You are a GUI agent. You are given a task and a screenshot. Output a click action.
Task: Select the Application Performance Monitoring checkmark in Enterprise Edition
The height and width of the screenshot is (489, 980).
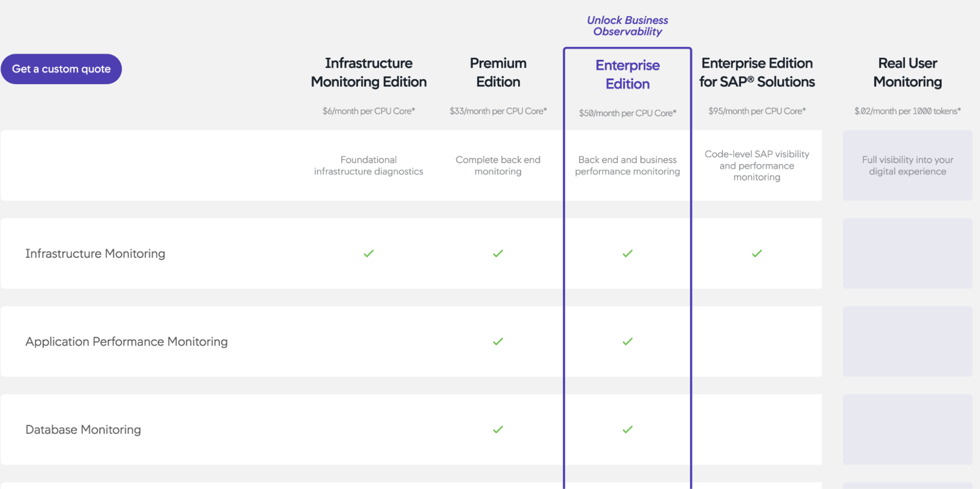pyautogui.click(x=627, y=342)
